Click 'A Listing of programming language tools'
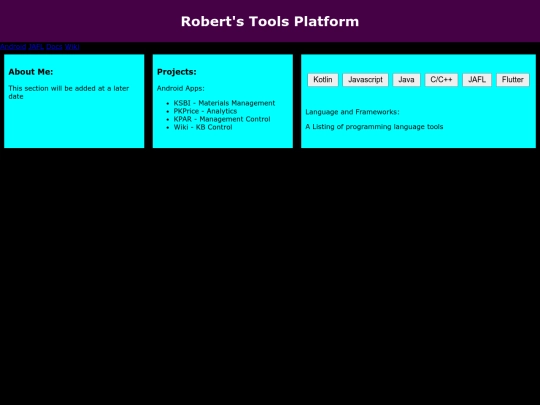540x405 pixels. [x=374, y=127]
